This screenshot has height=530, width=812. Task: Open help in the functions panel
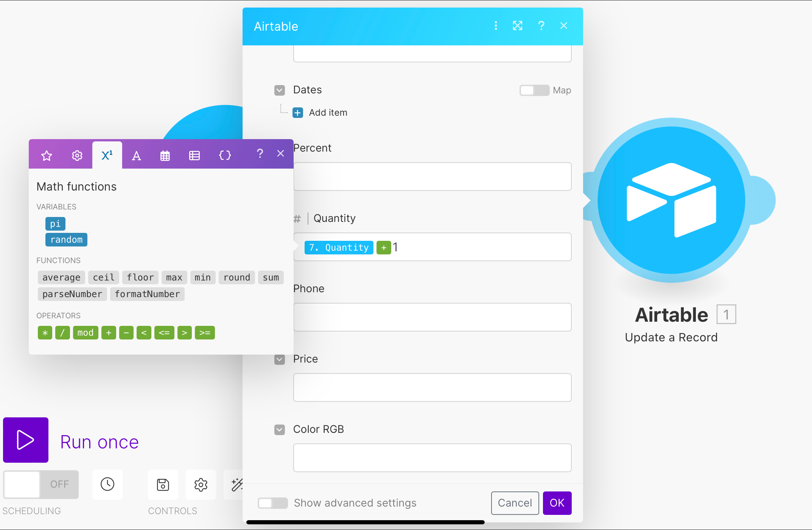point(260,153)
